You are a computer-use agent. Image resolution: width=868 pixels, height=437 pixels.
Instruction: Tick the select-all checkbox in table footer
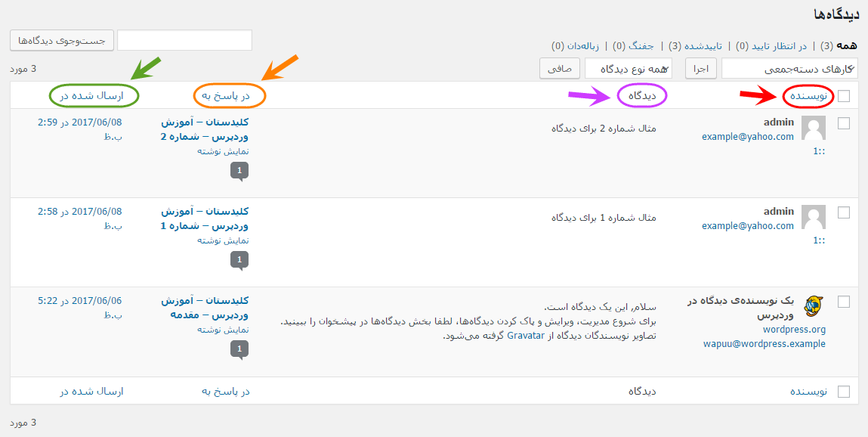[844, 392]
